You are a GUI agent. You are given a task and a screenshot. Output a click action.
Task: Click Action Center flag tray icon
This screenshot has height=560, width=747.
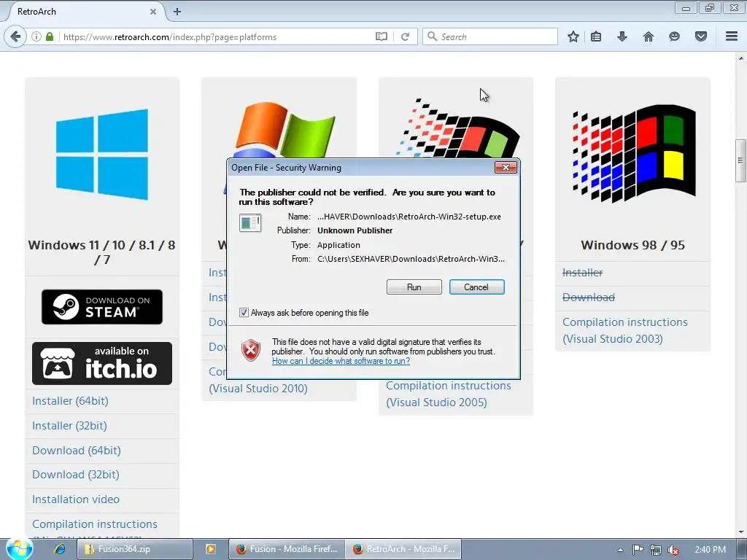coord(638,550)
